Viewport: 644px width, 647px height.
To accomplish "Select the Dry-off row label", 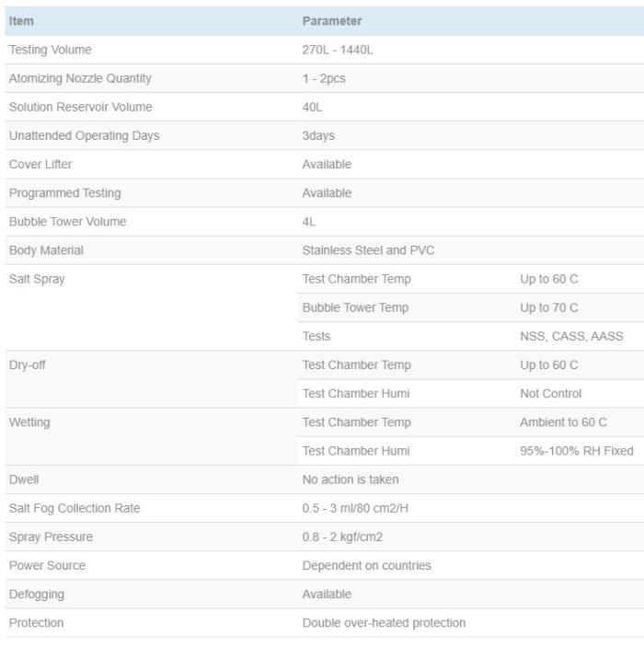I will (x=28, y=364).
